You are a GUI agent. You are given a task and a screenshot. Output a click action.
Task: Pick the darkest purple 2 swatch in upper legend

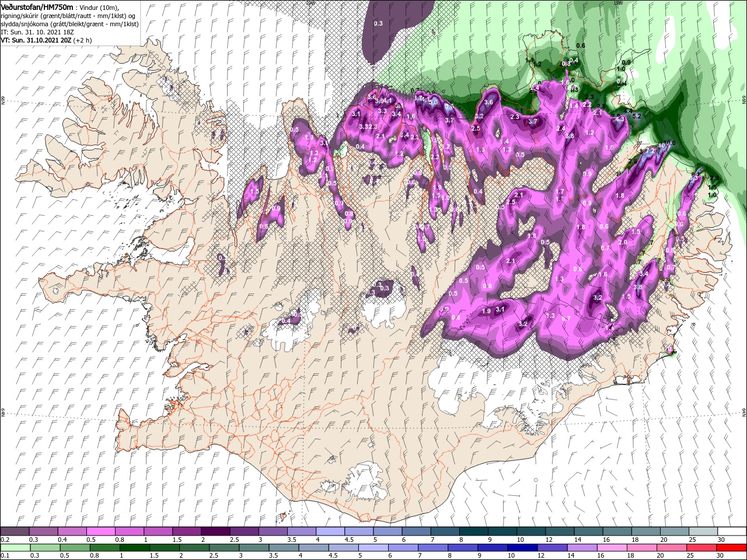pyautogui.click(x=216, y=531)
